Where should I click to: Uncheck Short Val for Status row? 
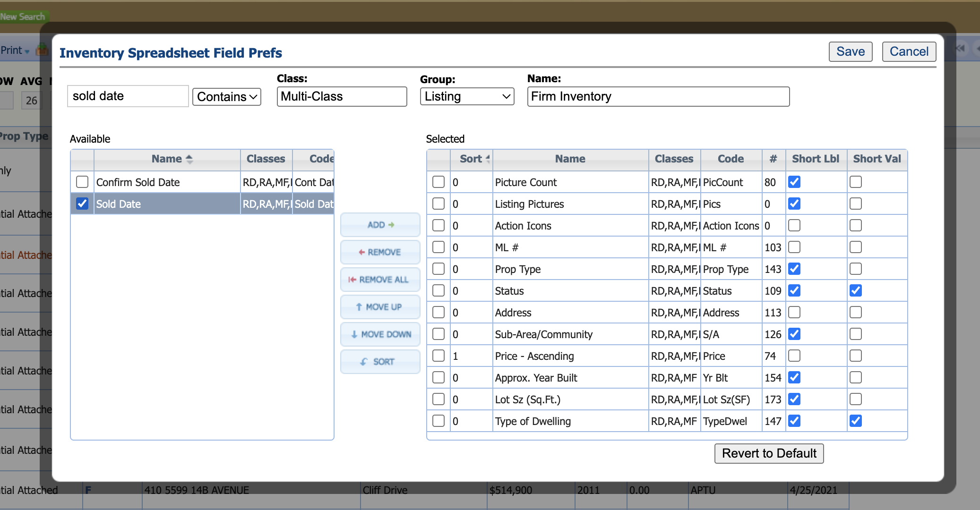click(x=856, y=290)
